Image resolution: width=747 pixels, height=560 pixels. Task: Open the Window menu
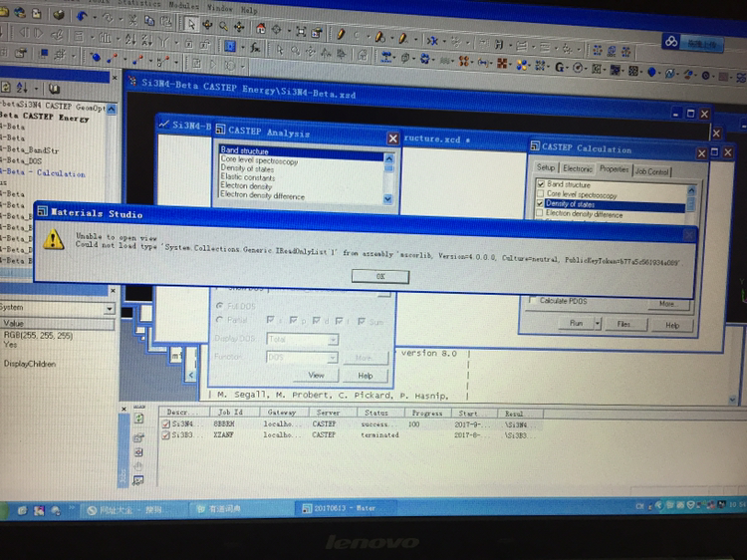(220, 8)
